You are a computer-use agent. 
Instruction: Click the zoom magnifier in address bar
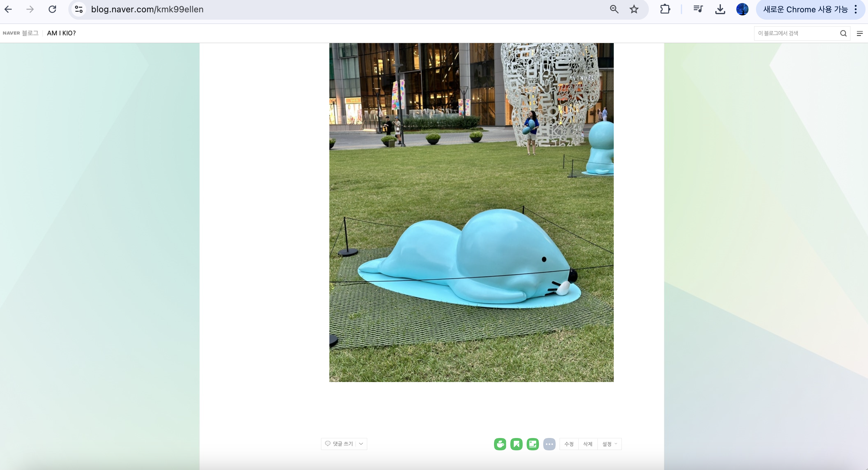pos(614,10)
